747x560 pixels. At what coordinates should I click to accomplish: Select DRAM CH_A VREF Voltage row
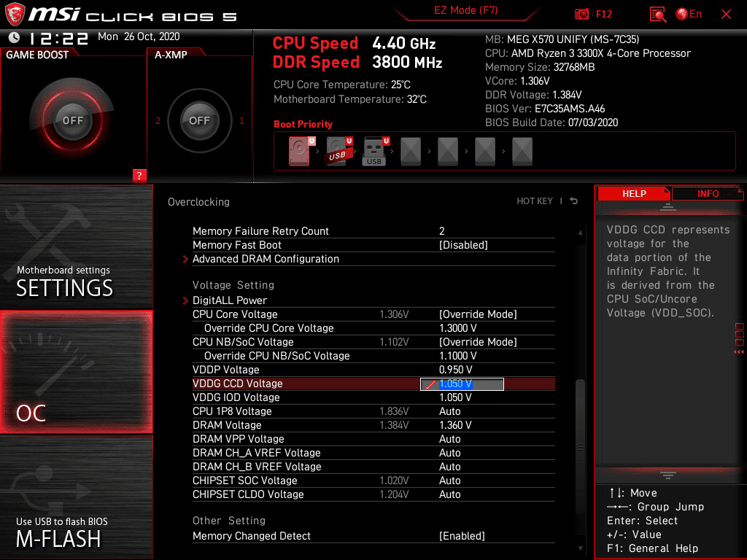pyautogui.click(x=373, y=452)
